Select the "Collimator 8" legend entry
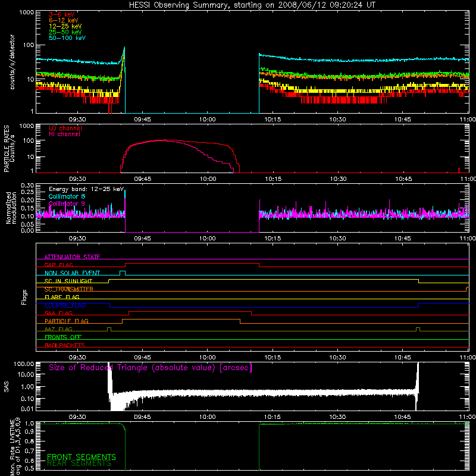The width and height of the screenshot is (476, 476). (67, 196)
